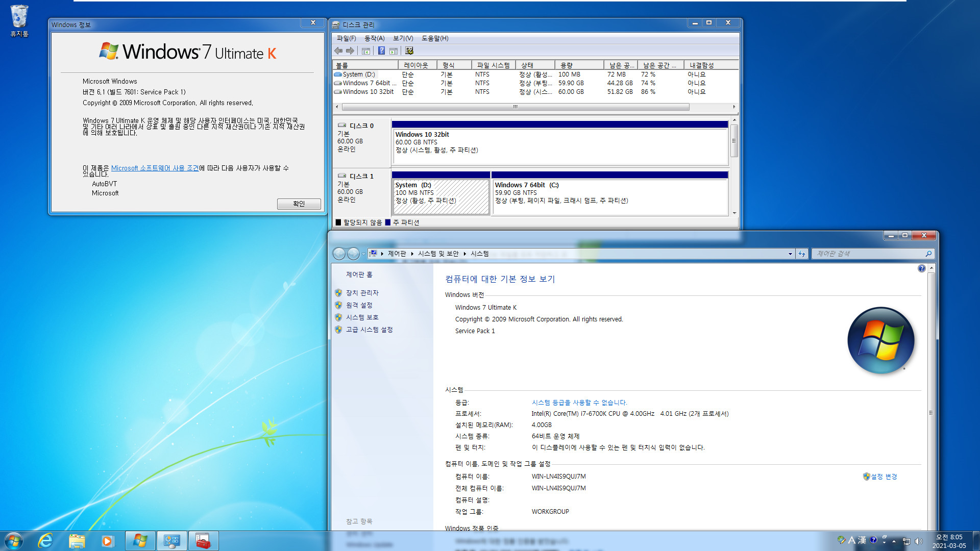Sort by 상태 column header
The image size is (980, 551).
tap(535, 65)
